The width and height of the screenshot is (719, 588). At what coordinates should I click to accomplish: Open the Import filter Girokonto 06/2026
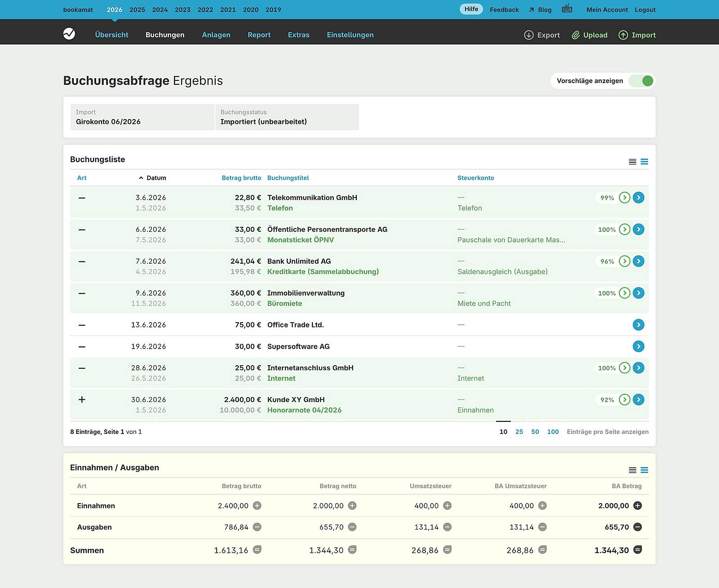pyautogui.click(x=142, y=117)
